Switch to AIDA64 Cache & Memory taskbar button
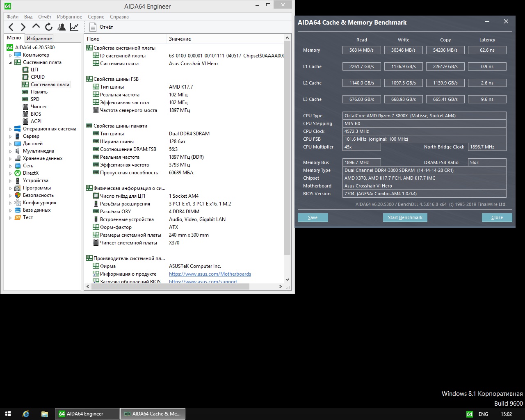The image size is (525, 420). [x=153, y=414]
